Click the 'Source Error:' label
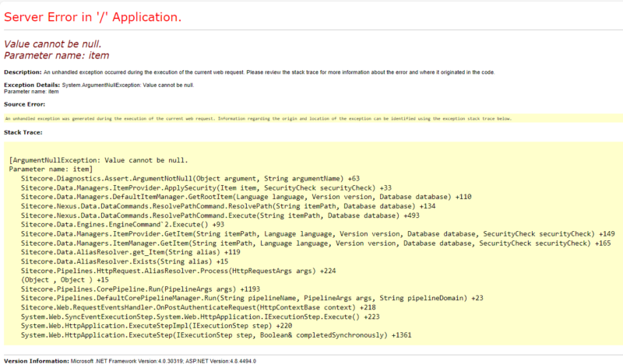Viewport: 623px width, 364px height. pyautogui.click(x=25, y=104)
